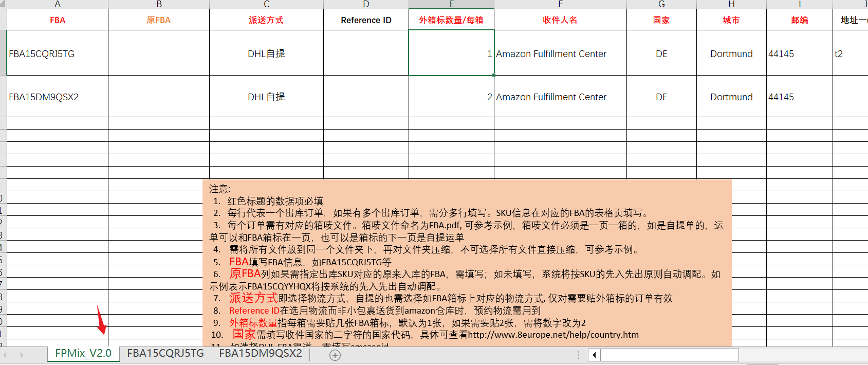The image size is (868, 365).
Task: Select the cell containing FBA15CQRJ5TG in column A
Action: pos(58,53)
